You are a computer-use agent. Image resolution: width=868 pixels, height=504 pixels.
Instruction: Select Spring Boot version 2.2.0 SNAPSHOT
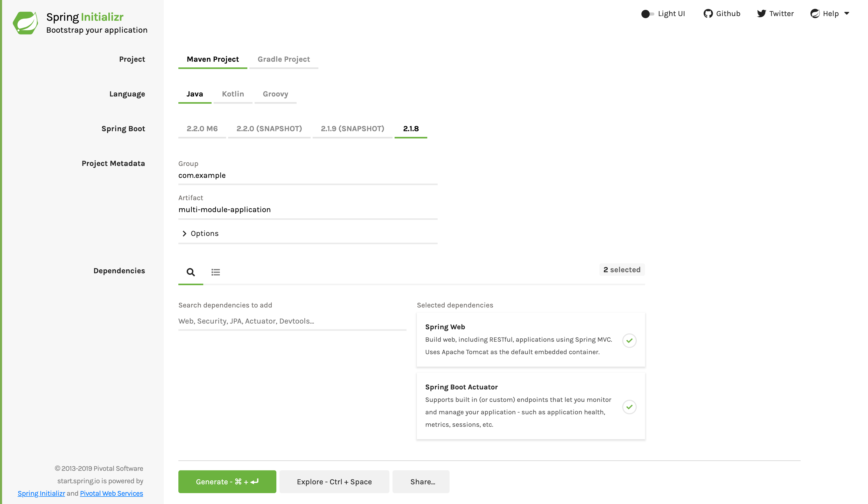coord(269,128)
